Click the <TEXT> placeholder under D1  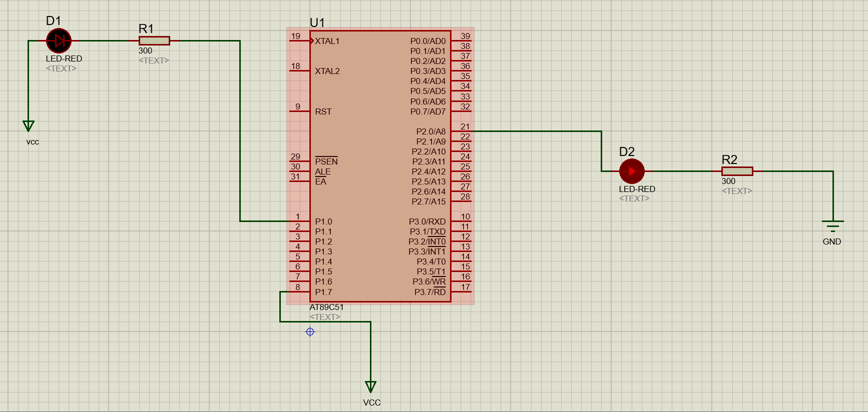[61, 68]
